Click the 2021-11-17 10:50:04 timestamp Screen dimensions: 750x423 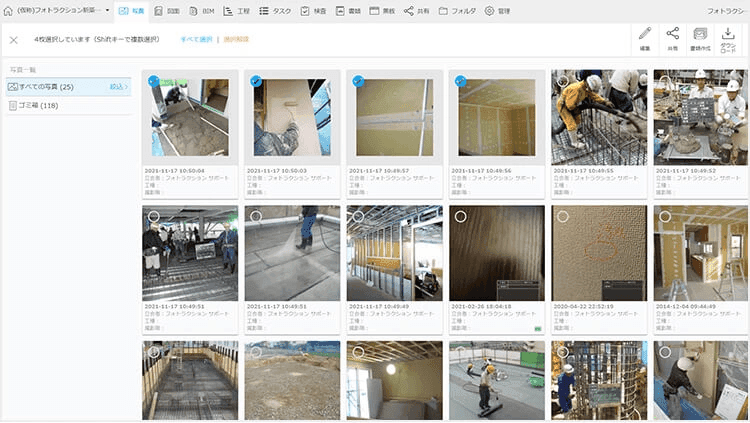click(x=175, y=170)
